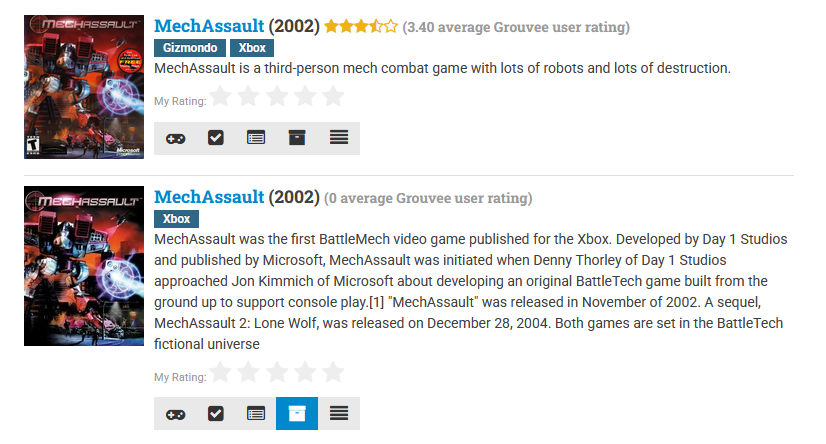This screenshot has width=826, height=444.
Task: Click stacked-lines icon for first MechAssault entry
Action: 339,138
